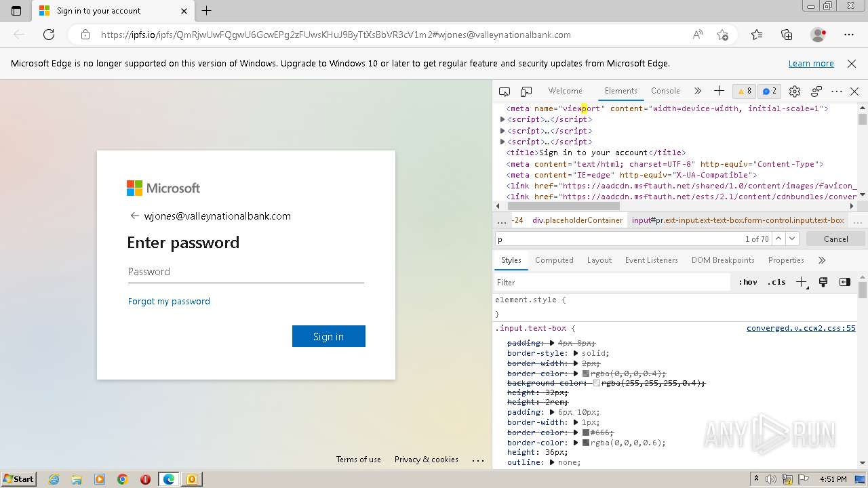Expand the first script node

(502, 119)
